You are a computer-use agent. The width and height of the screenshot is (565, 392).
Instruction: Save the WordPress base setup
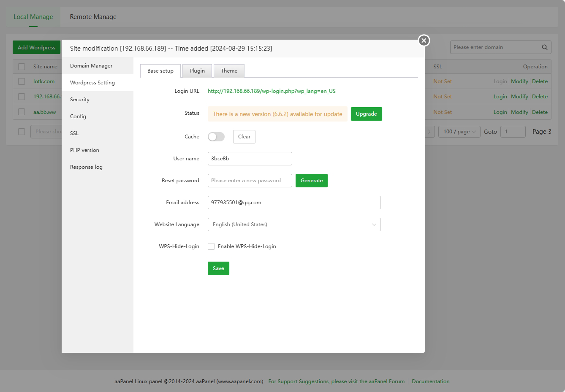click(218, 268)
